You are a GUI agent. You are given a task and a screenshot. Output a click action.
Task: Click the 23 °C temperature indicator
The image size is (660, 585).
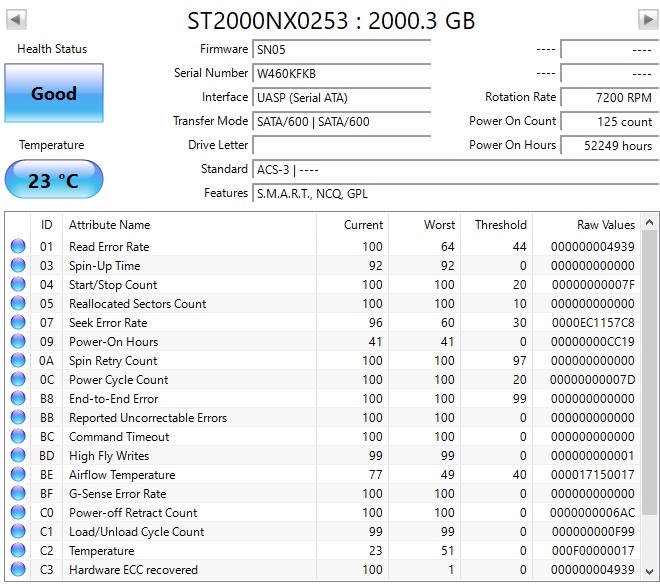(54, 181)
